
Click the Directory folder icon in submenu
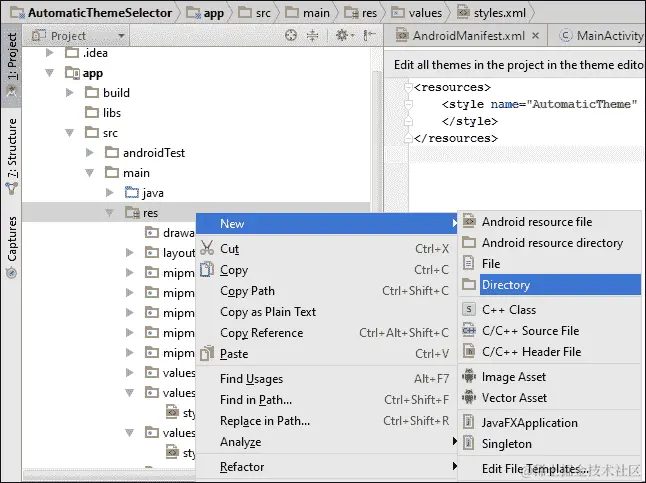pos(469,284)
